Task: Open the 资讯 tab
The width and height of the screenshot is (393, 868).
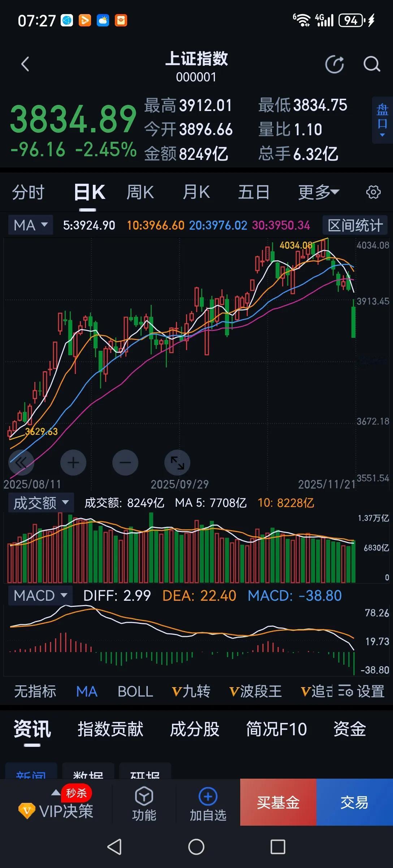Action: (32, 728)
